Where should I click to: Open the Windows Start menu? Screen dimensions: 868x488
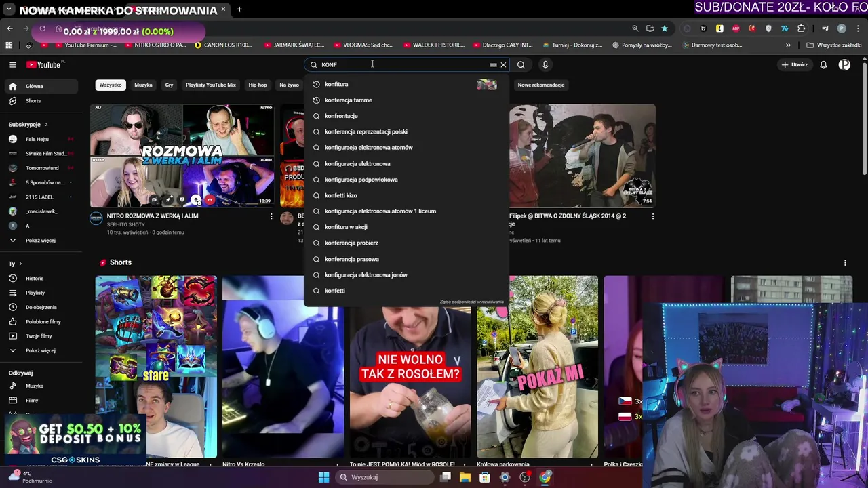[x=323, y=477]
